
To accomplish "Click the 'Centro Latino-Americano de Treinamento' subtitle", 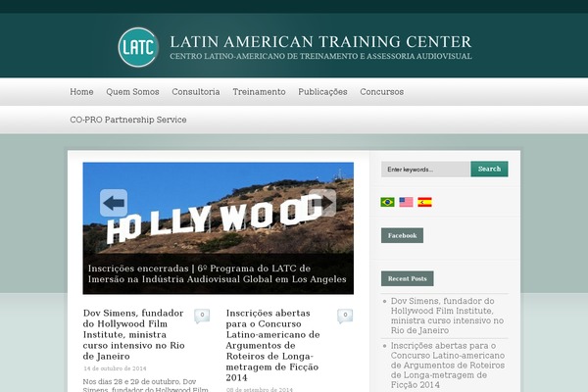I will click(x=320, y=56).
